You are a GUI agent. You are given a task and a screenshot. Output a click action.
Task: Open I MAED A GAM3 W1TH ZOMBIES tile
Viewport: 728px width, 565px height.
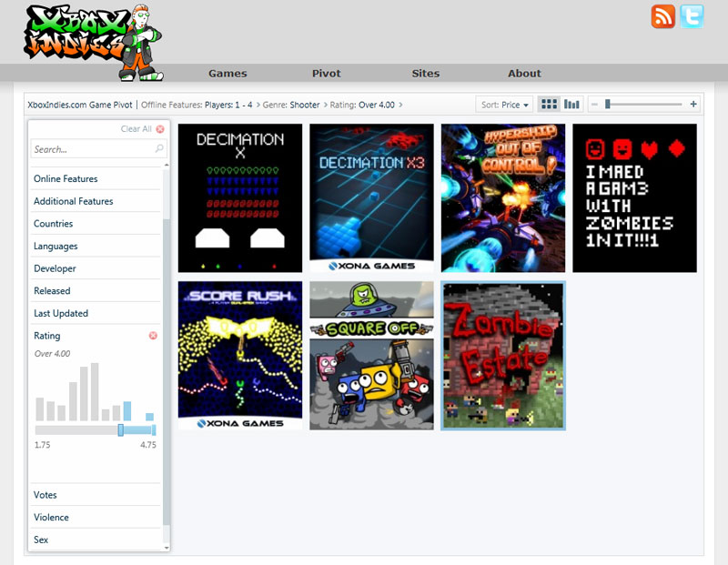[x=634, y=197]
